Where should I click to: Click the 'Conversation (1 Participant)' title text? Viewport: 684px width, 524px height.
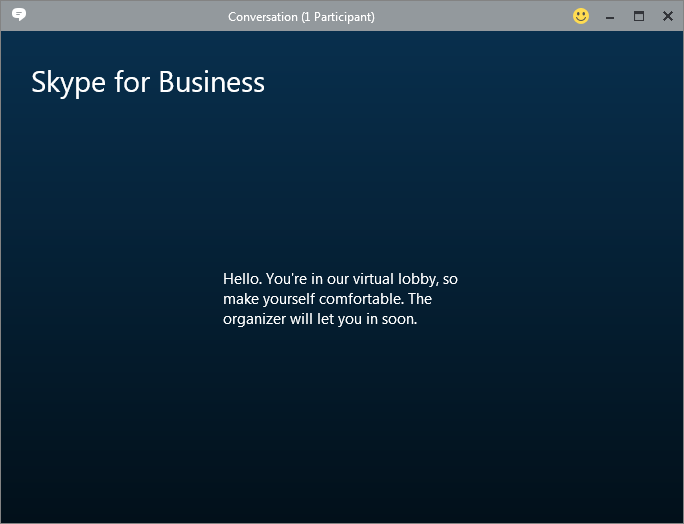[301, 17]
